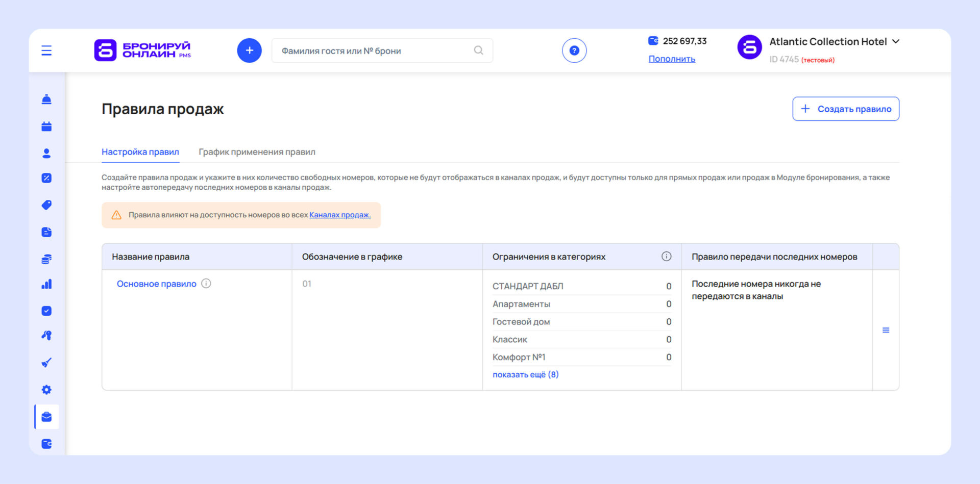This screenshot has height=484, width=980.
Task: Select the Настройка правил tab
Action: pos(140,152)
